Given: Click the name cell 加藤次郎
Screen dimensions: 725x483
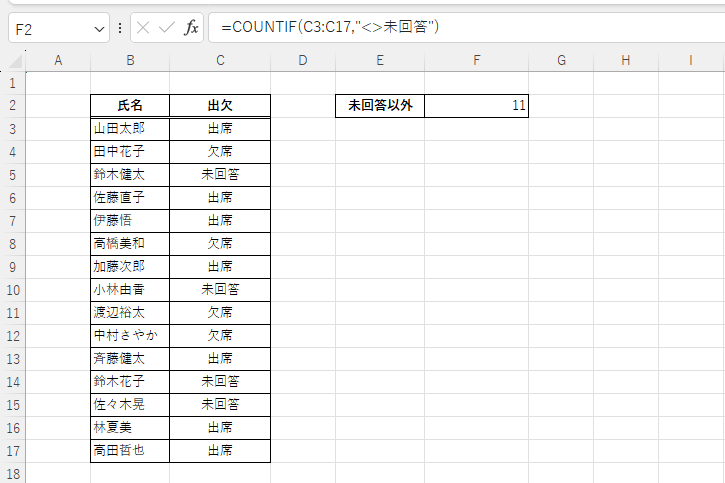Looking at the screenshot, I should point(130,267).
